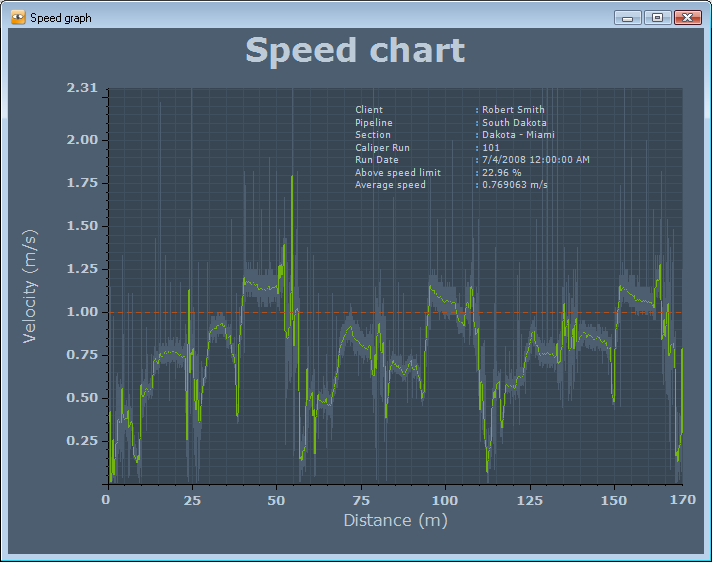Click the 'Distance (m)' axis label
Viewport: 712px width, 562px height.
tap(396, 520)
